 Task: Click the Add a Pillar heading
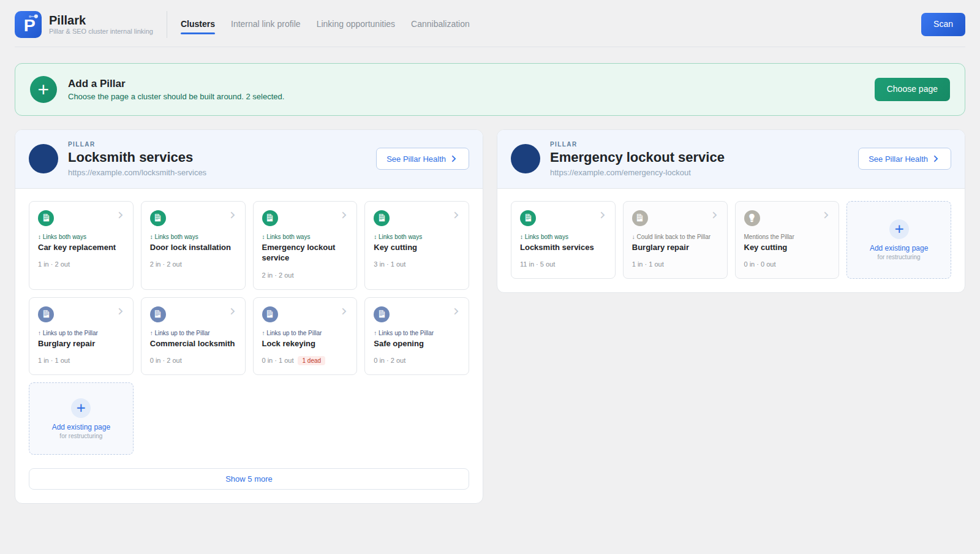click(97, 84)
